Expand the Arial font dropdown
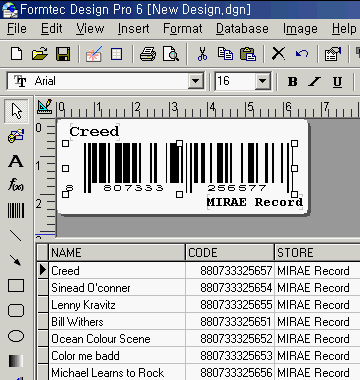 point(196,81)
